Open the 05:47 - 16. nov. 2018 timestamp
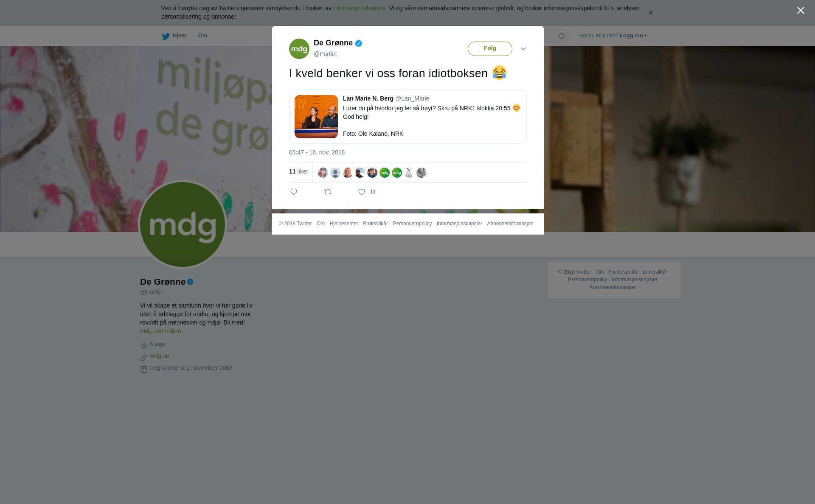This screenshot has width=815, height=504. coord(317,152)
